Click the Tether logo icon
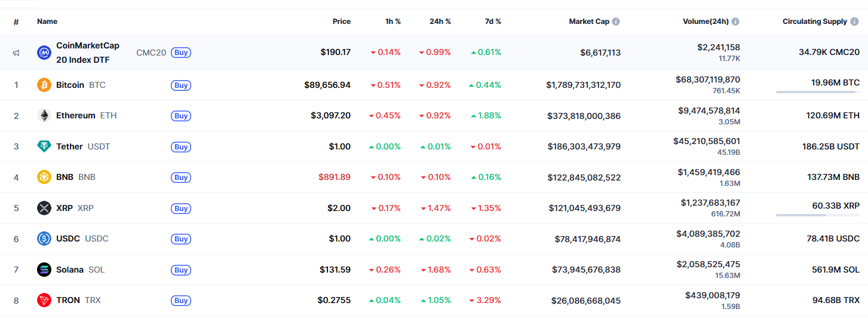This screenshot has width=868, height=321. pyautogui.click(x=44, y=146)
